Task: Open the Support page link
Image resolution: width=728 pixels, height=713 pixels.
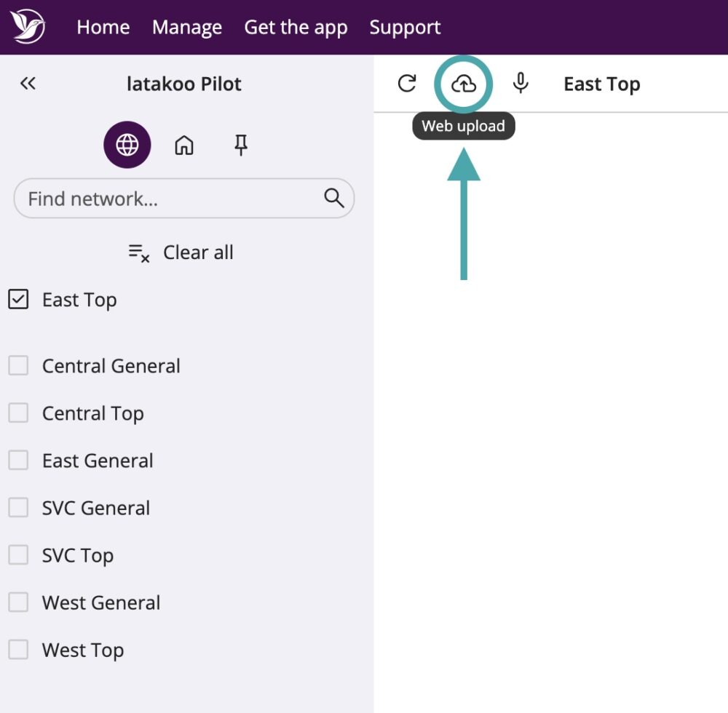Action: click(405, 28)
